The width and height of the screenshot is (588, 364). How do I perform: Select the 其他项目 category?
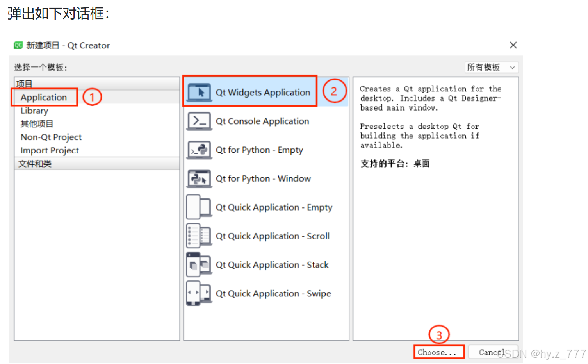coord(37,124)
